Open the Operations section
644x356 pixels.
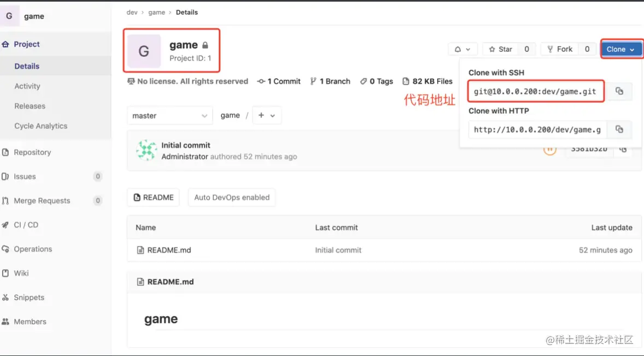pyautogui.click(x=33, y=249)
